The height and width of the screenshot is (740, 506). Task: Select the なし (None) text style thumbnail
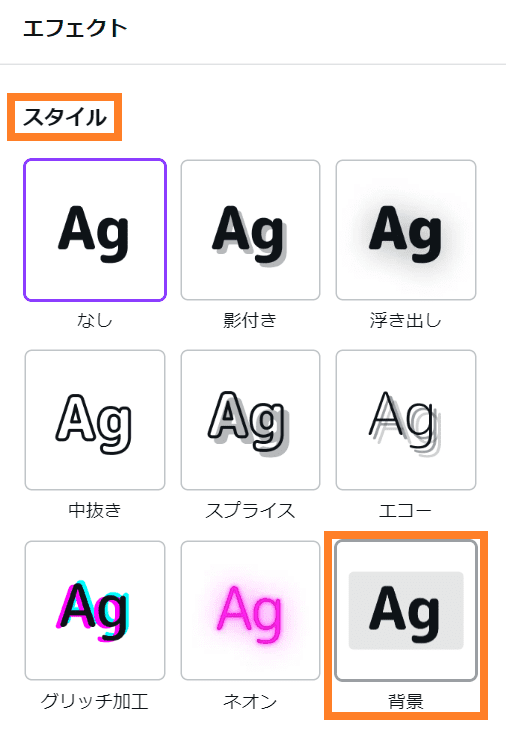[95, 230]
